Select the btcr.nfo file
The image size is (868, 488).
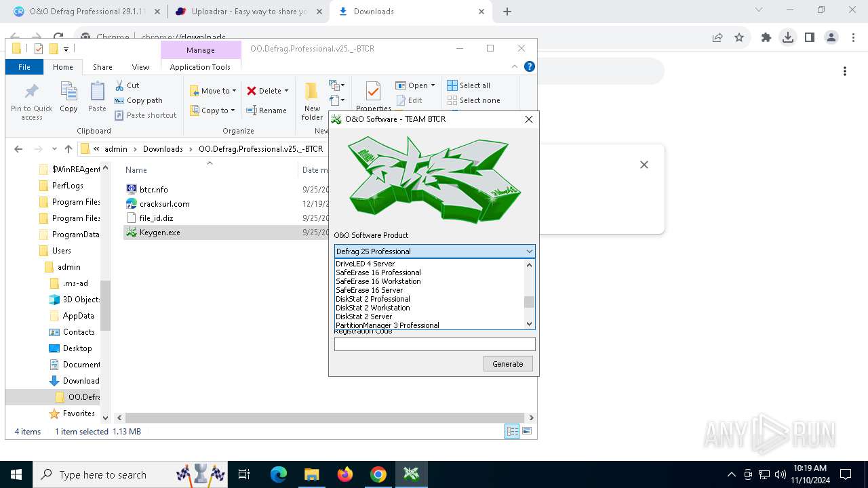point(154,189)
